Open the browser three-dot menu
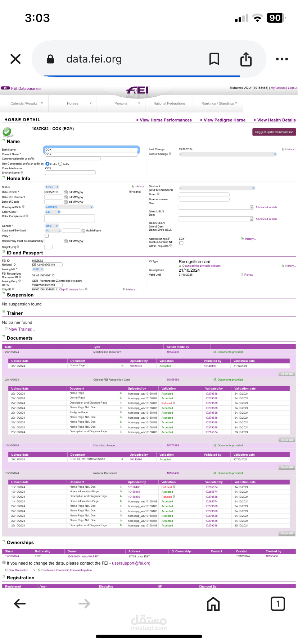Viewport: 298px width, 644px height. click(x=282, y=59)
